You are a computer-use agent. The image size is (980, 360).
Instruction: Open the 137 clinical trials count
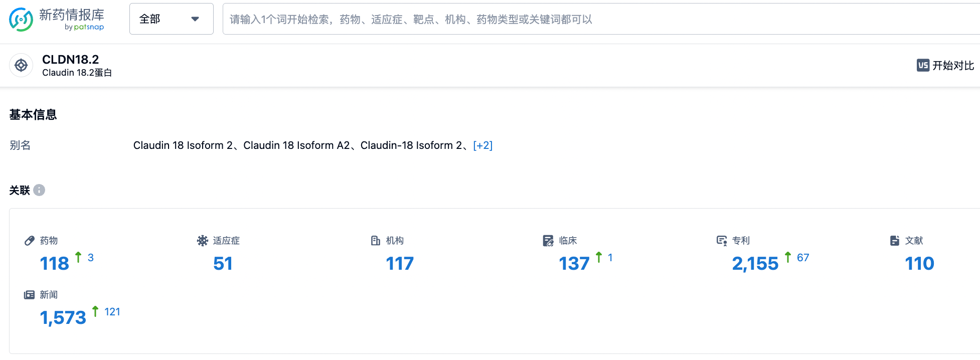[574, 263]
